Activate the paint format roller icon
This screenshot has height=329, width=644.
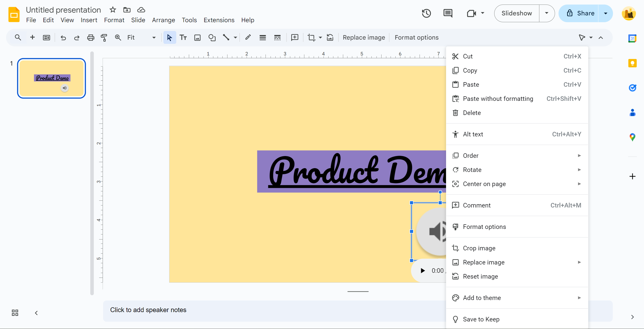coord(104,38)
